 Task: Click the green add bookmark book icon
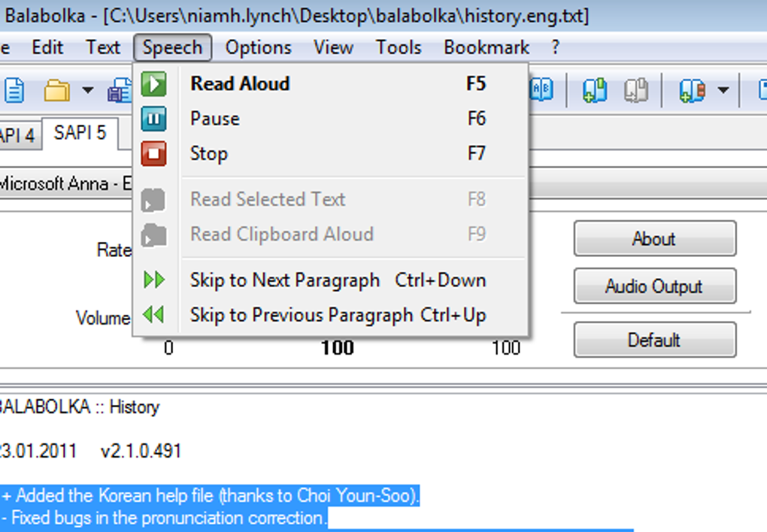coord(595,90)
